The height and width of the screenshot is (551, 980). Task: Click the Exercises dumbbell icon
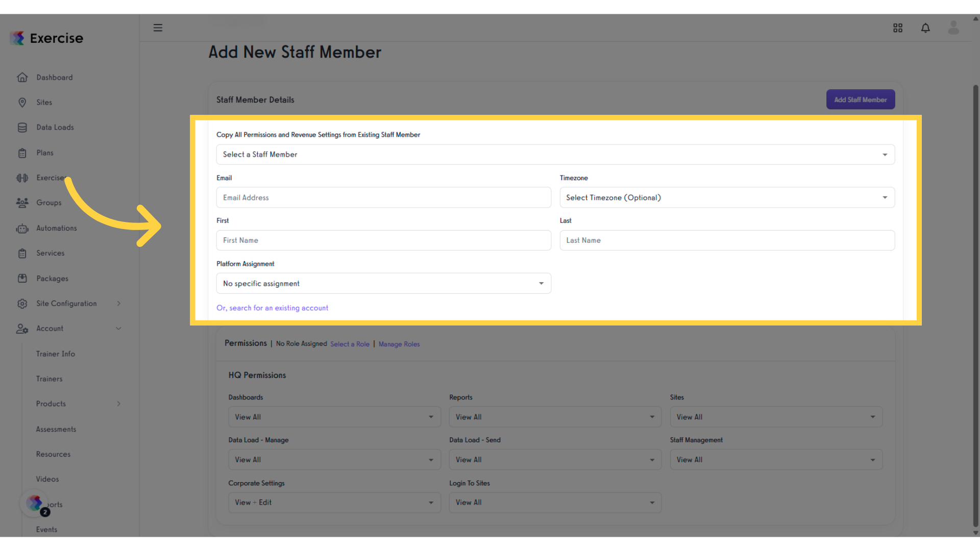(x=22, y=178)
